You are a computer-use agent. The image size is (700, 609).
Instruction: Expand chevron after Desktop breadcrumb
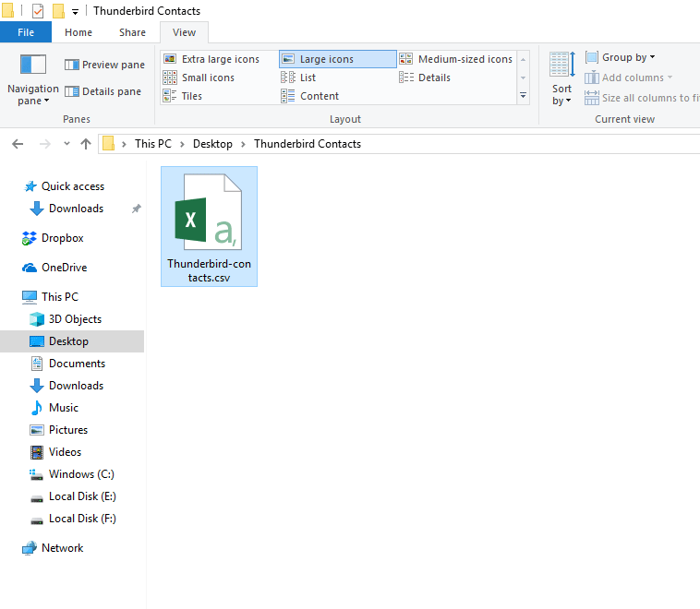click(243, 144)
